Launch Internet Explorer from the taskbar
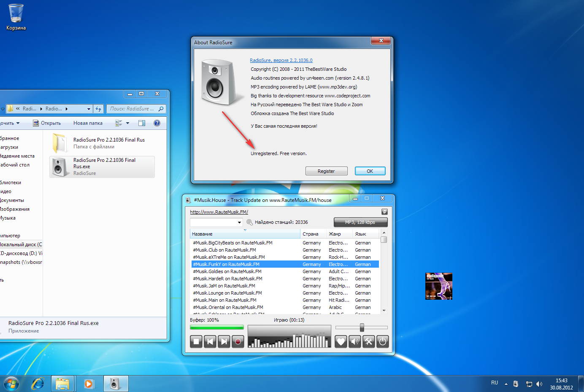This screenshot has height=392, width=584. [38, 384]
